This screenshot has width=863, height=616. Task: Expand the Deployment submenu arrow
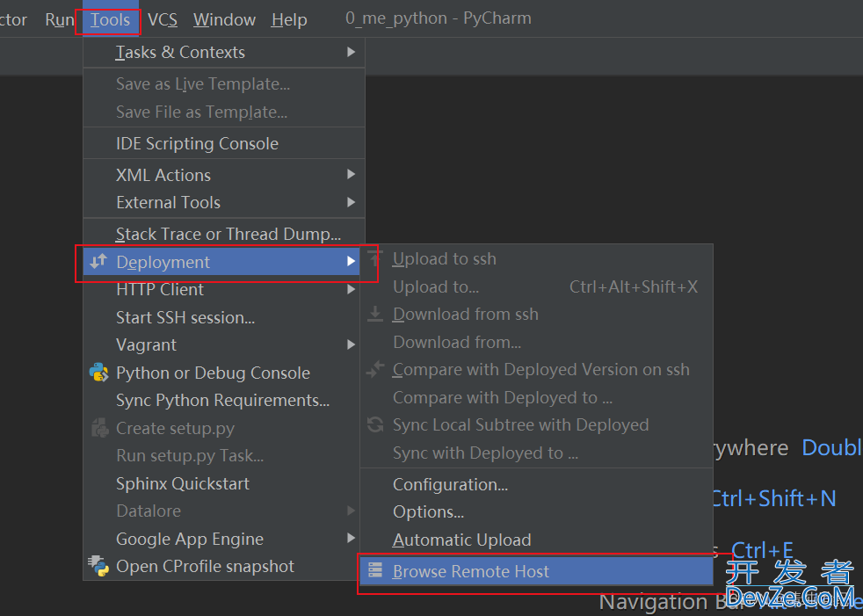point(352,262)
